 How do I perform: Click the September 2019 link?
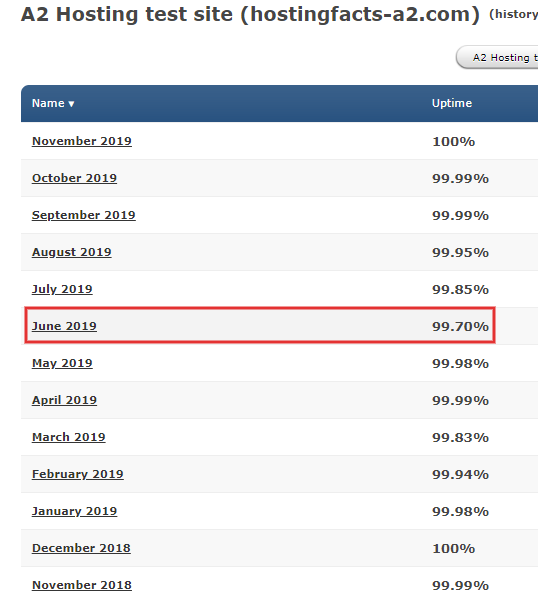83,215
